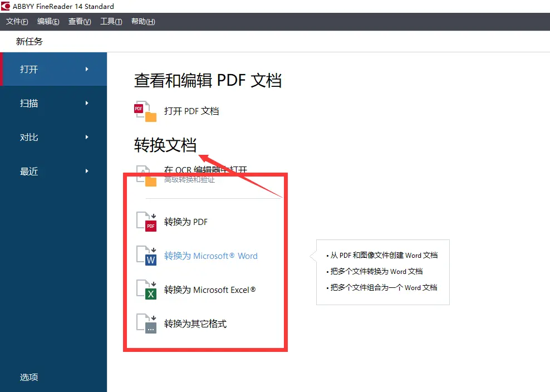Click the blue Word conversion icon
550x392 pixels.
pyautogui.click(x=146, y=256)
